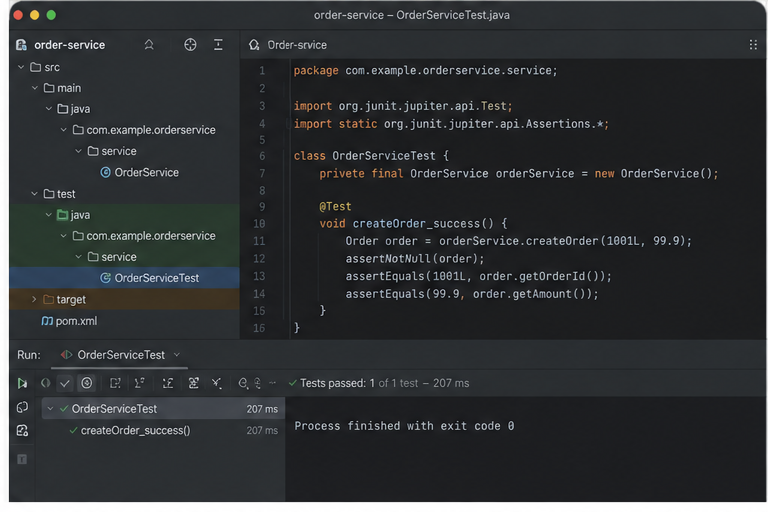Click the green macOS zoom window button
This screenshot has width=768, height=512.
click(51, 15)
